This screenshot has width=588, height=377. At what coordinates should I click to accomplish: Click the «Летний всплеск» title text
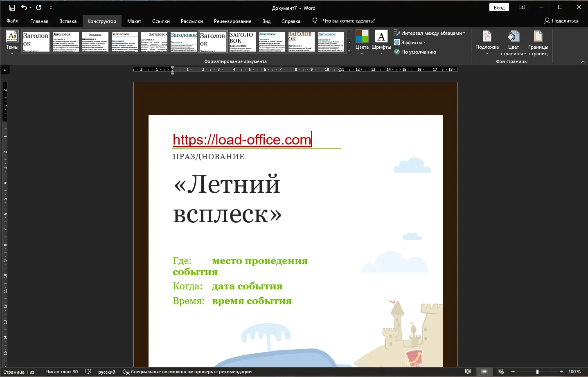click(x=228, y=199)
